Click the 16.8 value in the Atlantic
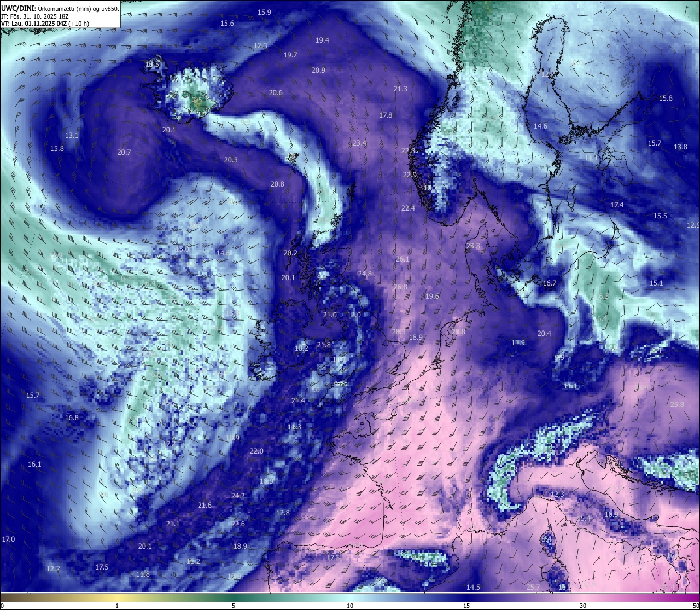This screenshot has width=700, height=610. (x=72, y=417)
